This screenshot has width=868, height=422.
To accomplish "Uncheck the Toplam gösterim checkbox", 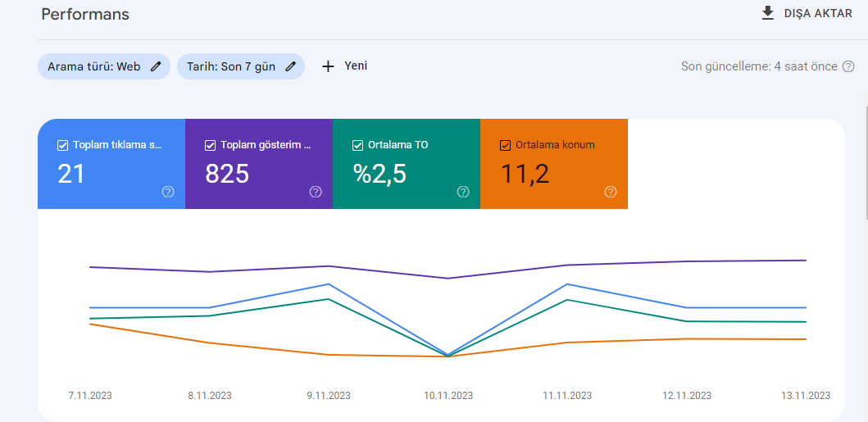I will click(211, 146).
